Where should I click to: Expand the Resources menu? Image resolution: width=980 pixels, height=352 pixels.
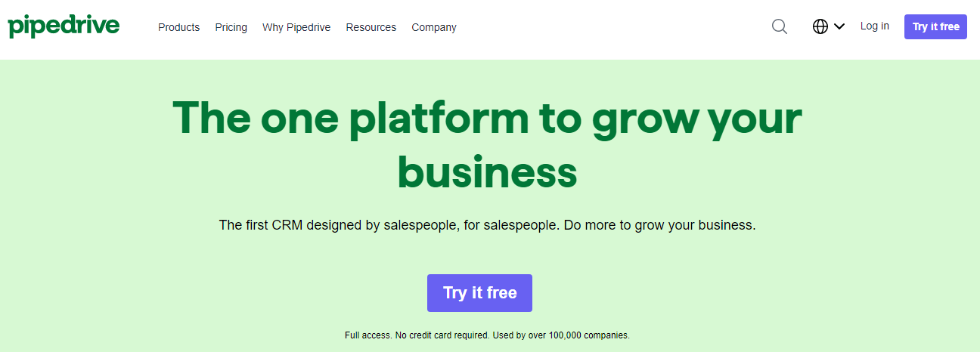click(371, 27)
